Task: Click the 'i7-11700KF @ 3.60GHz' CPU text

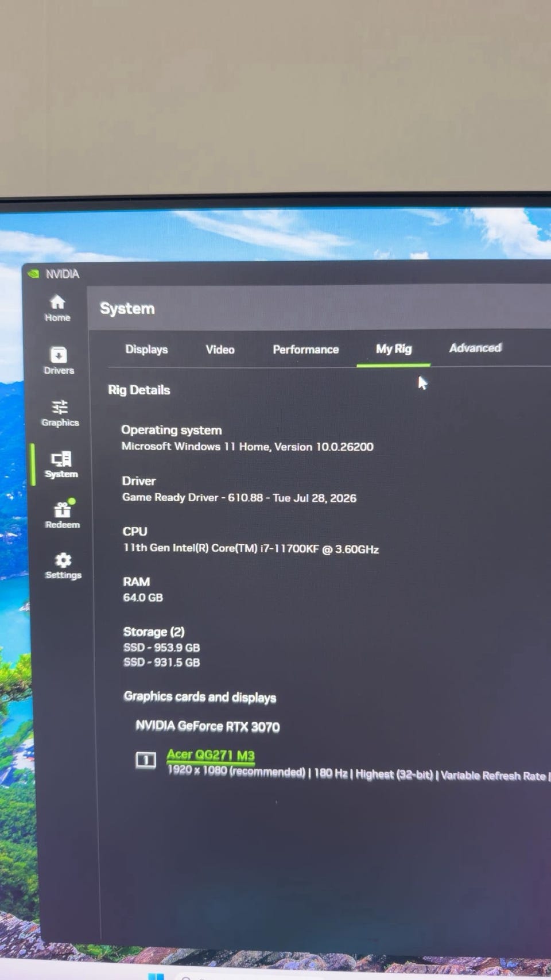Action: pyautogui.click(x=320, y=549)
